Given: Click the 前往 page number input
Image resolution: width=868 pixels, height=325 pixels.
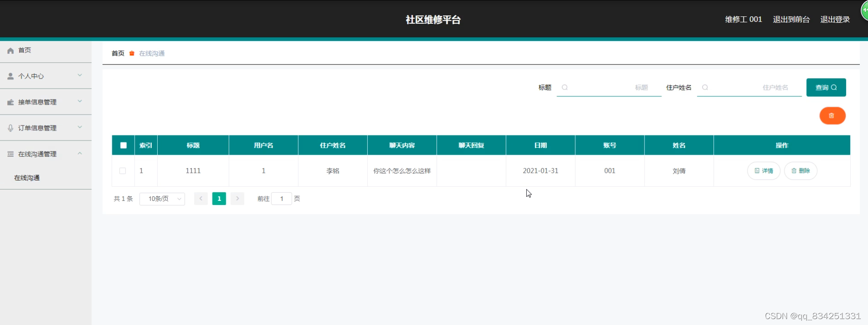Looking at the screenshot, I should click(x=282, y=199).
